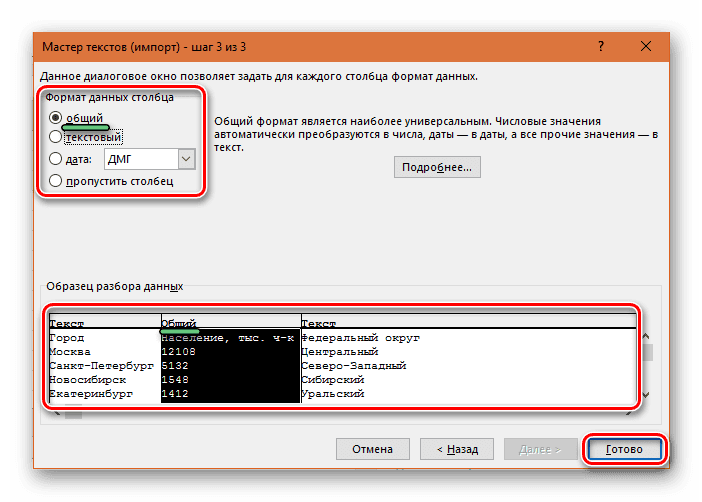Click the Уральский cell in the preview
The width and height of the screenshot is (702, 502).
[x=333, y=394]
